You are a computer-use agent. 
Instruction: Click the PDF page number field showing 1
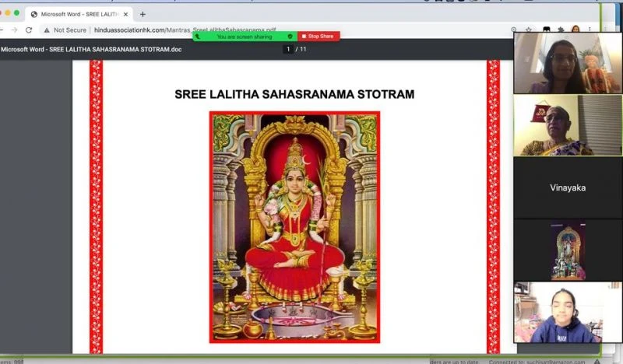pos(288,49)
